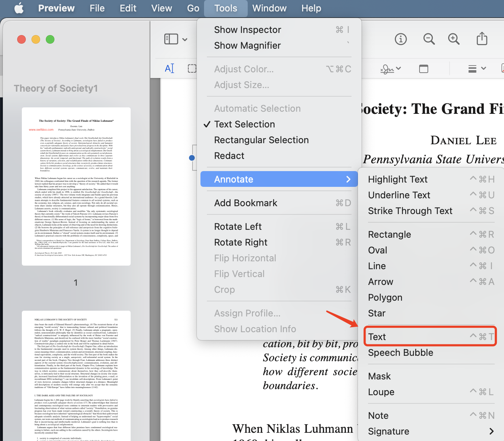Screen dimensions: 504x441
Task: Select Add Bookmark from the Tools menu
Action: 246,203
